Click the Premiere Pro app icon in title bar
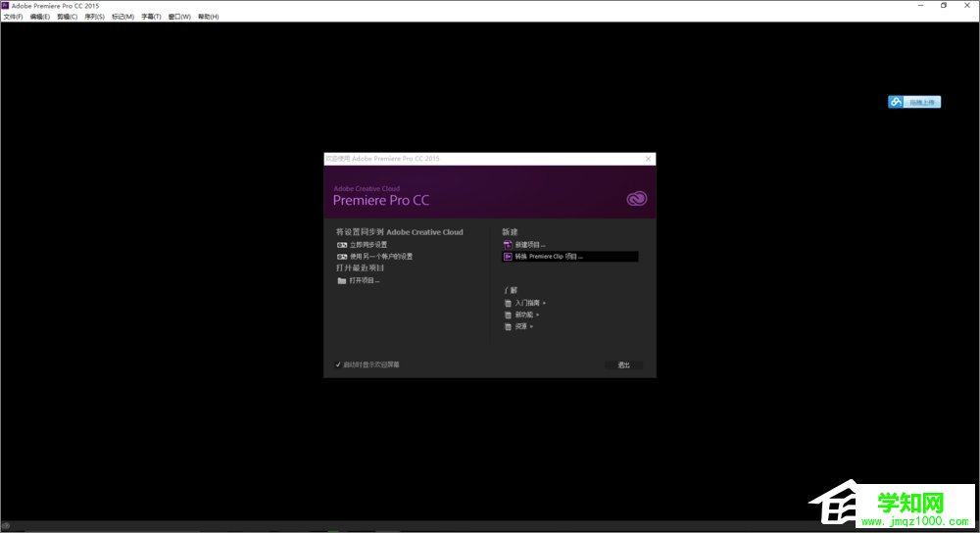 click(6, 6)
